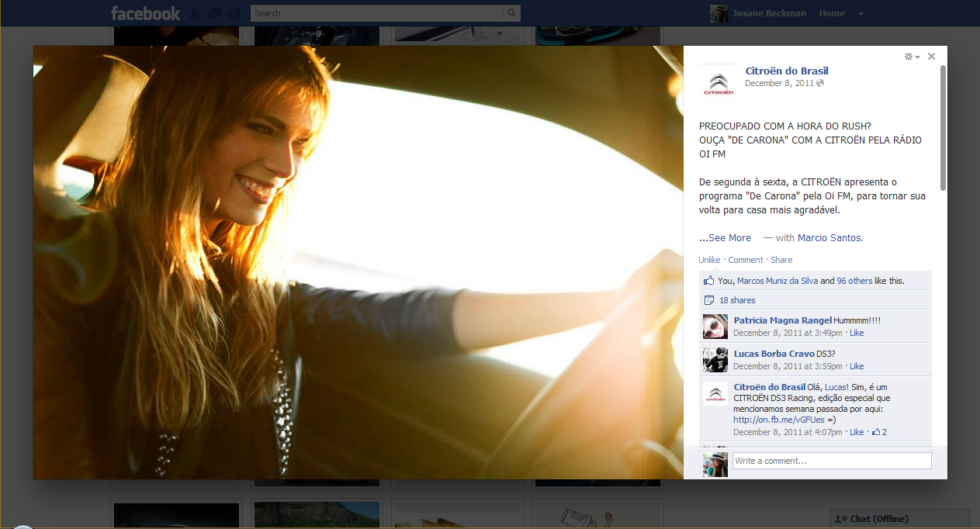Like the Citroën do Brasil comment
The image size is (980, 529).
(x=857, y=432)
